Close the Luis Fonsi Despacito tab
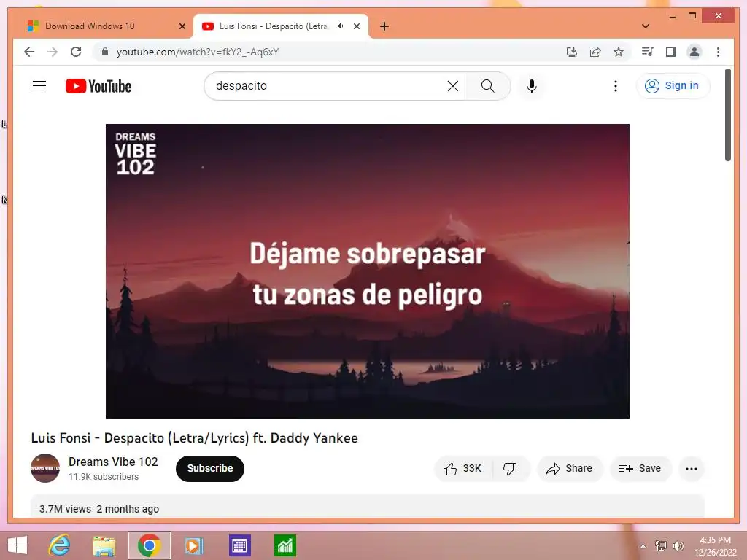Screen dimensions: 747x560 tap(356, 26)
